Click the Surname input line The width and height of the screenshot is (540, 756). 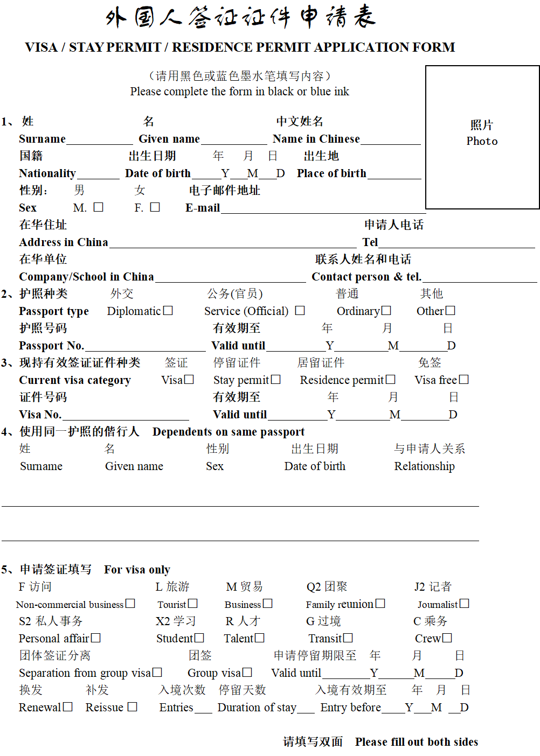[x=99, y=140]
